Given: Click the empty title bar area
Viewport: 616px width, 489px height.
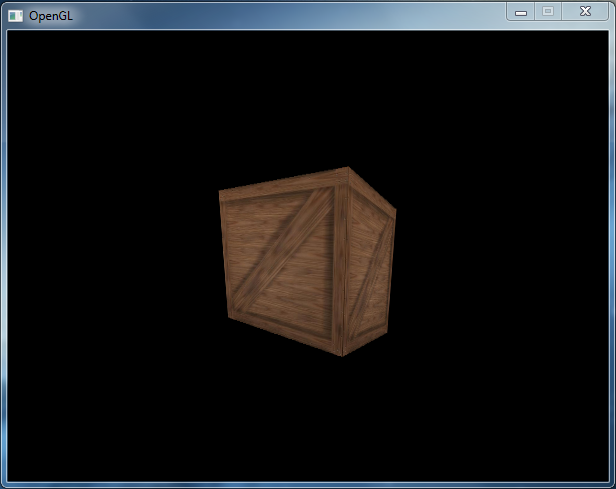Looking at the screenshot, I should [x=280, y=15].
